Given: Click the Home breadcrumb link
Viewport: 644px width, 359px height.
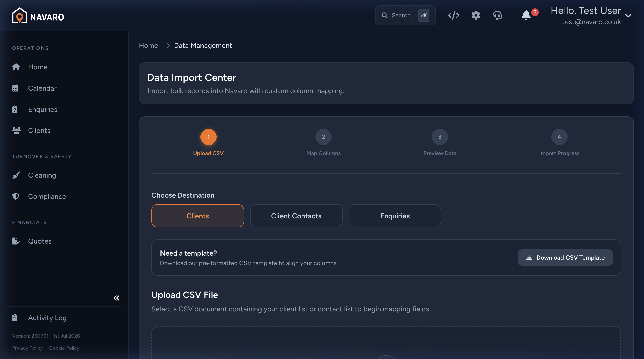Looking at the screenshot, I should tap(148, 45).
